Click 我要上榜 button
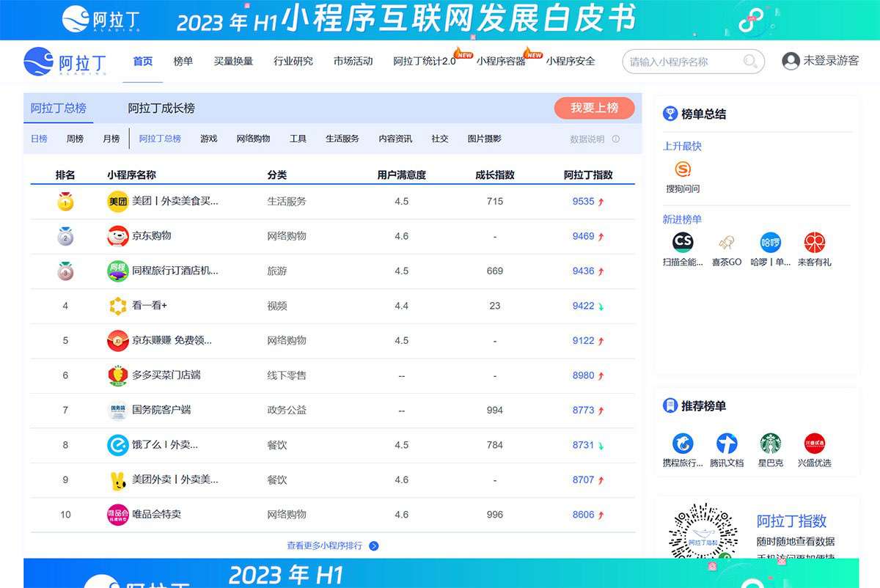Image resolution: width=880 pixels, height=588 pixels. (x=594, y=108)
